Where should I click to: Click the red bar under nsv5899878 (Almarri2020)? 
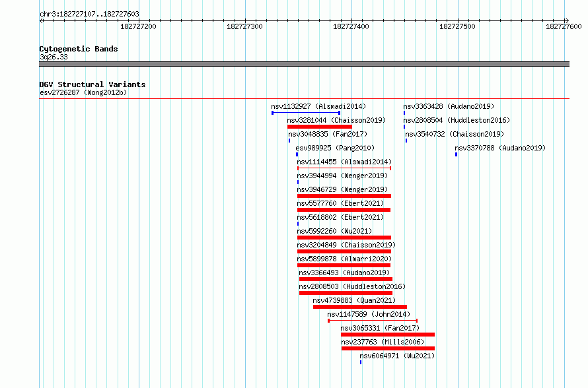point(344,265)
